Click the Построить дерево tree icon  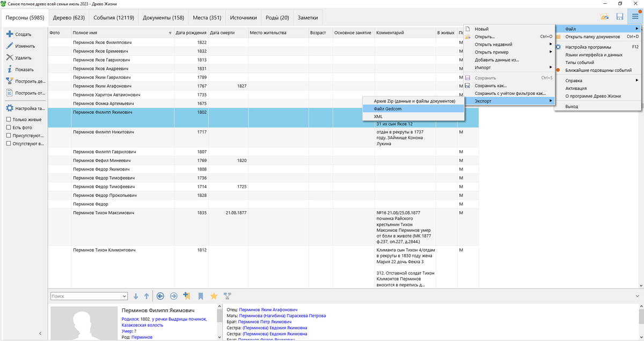(10, 81)
